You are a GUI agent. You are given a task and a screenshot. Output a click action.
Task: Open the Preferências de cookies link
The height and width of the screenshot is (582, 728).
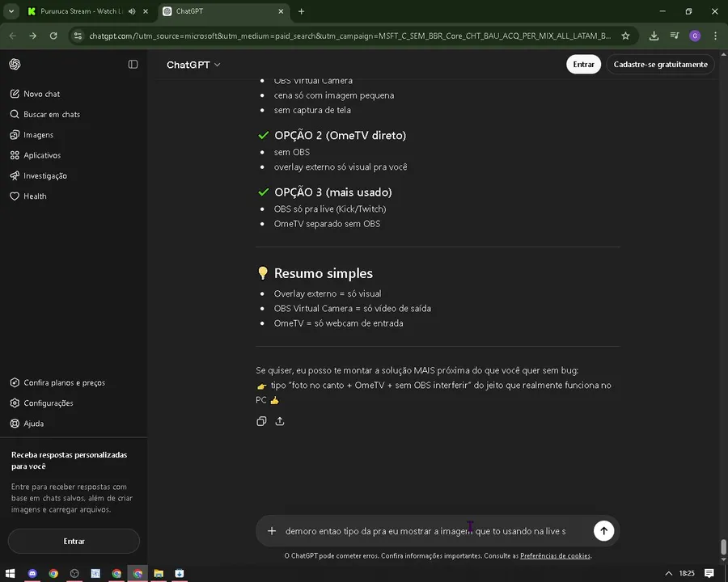[x=555, y=556]
